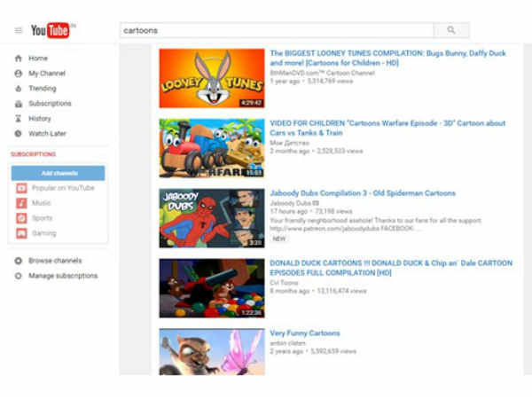Open 'VIDEO FOR CHILDREN Cartoons Warfare' title
Screen dimensions: 532x399
(387, 128)
